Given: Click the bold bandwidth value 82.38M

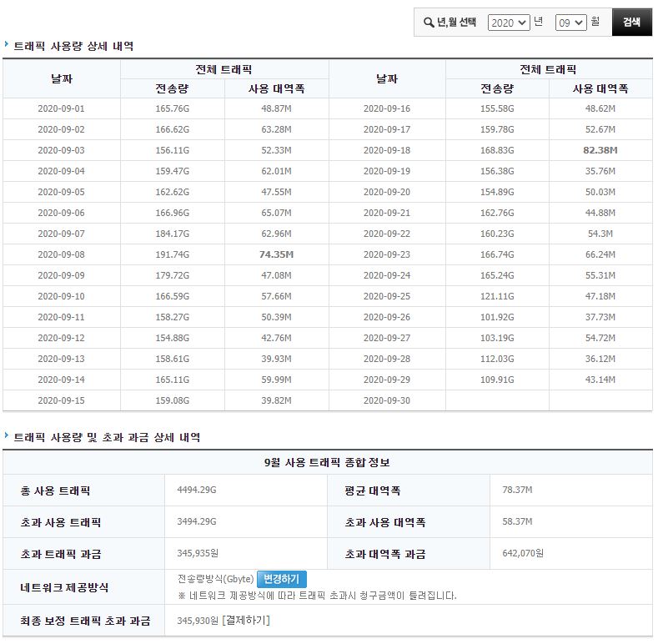Looking at the screenshot, I should (x=600, y=150).
